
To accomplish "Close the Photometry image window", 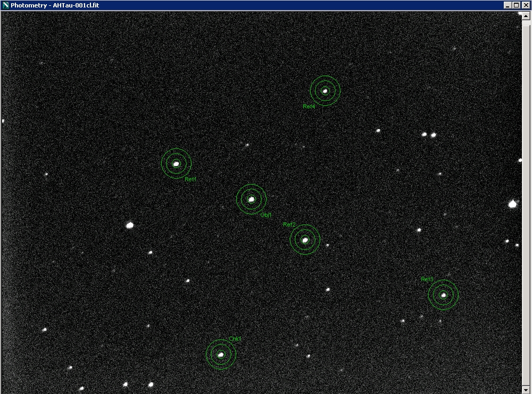I will 525,5.
